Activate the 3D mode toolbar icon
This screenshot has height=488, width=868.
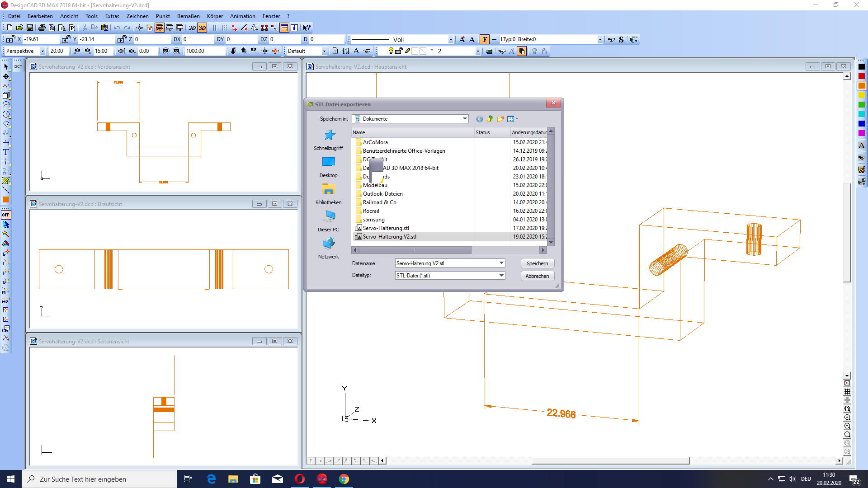click(x=203, y=28)
